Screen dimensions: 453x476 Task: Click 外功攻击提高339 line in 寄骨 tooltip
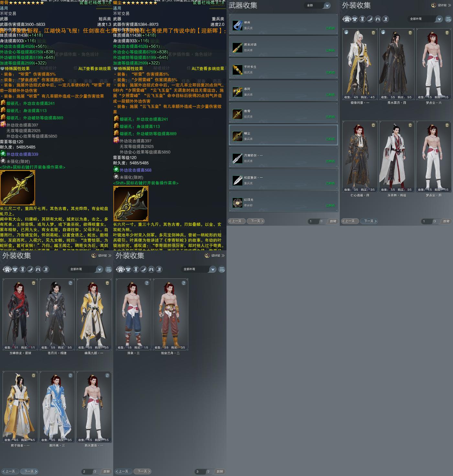tap(22, 154)
